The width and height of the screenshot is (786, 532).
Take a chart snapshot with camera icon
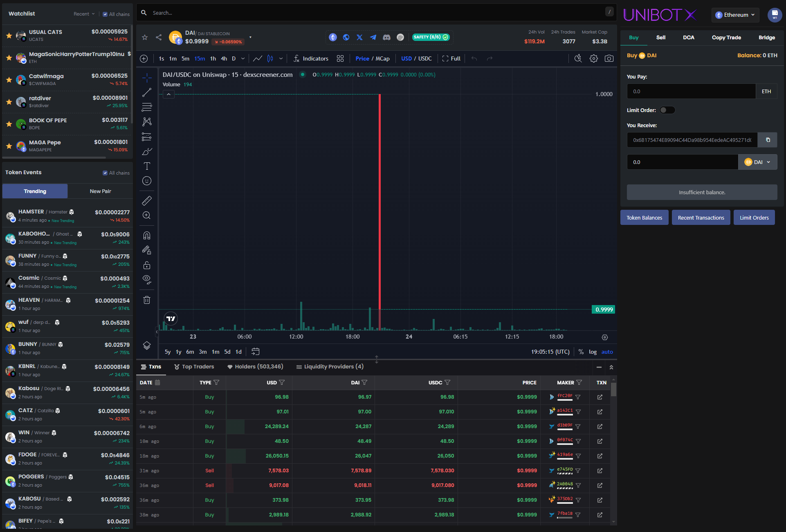point(609,58)
